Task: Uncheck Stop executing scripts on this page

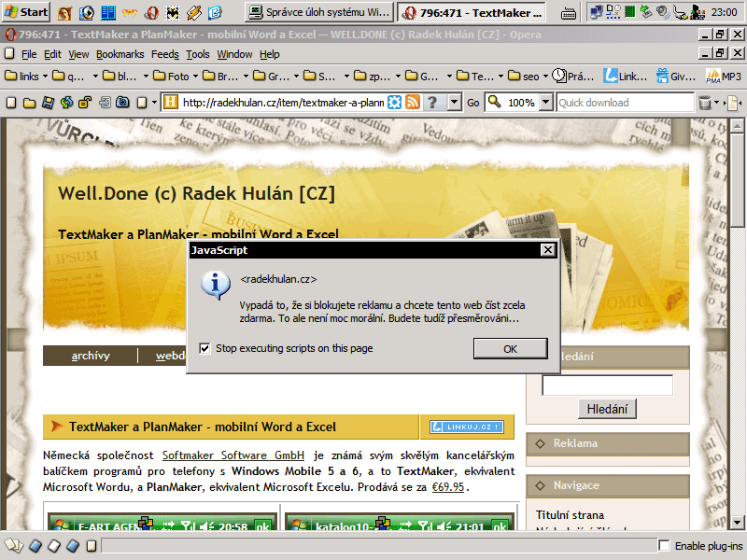Action: tap(204, 348)
